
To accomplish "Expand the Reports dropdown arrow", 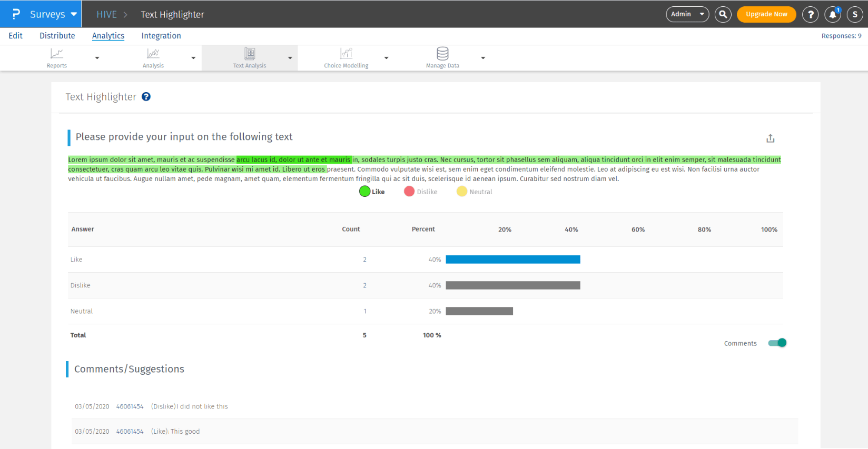I will [x=97, y=58].
